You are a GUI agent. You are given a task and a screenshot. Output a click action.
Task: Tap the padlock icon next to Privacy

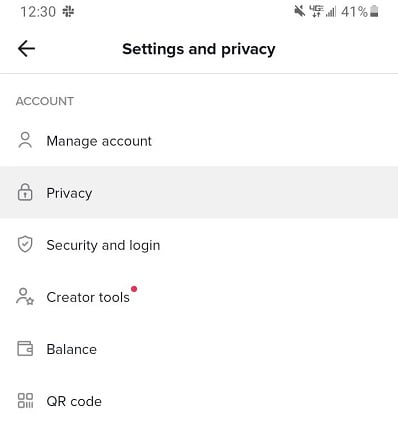tap(25, 192)
